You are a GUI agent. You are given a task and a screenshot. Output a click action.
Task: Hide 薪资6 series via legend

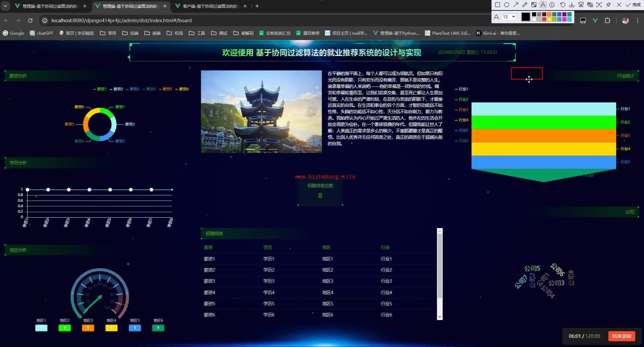pos(182,89)
